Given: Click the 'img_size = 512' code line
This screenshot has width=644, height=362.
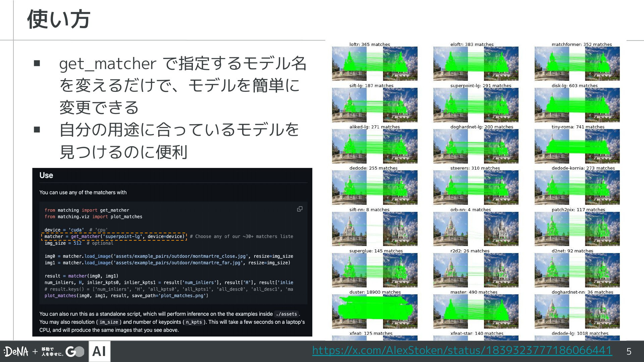Looking at the screenshot, I should click(79, 243).
